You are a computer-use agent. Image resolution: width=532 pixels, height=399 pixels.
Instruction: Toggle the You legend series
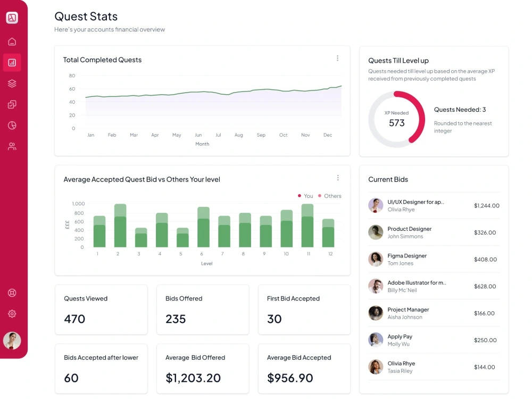click(x=305, y=196)
